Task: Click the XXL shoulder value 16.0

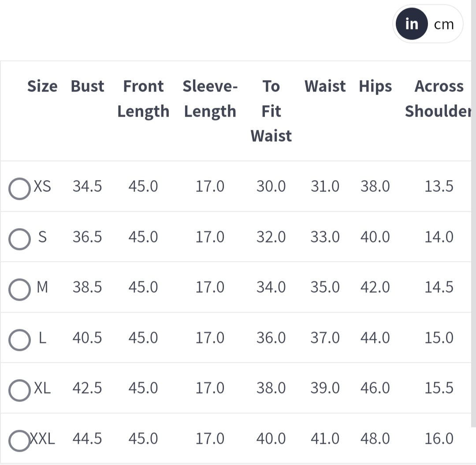Action: click(x=439, y=439)
